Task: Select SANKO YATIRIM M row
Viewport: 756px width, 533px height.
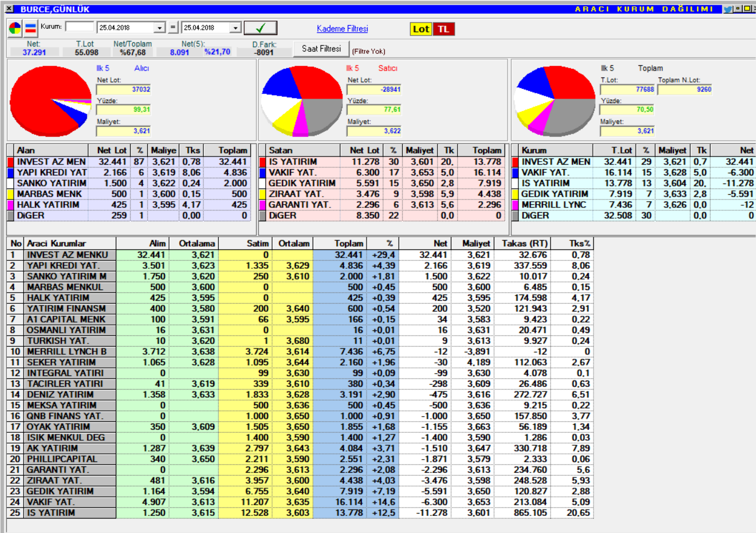Action: coord(300,276)
